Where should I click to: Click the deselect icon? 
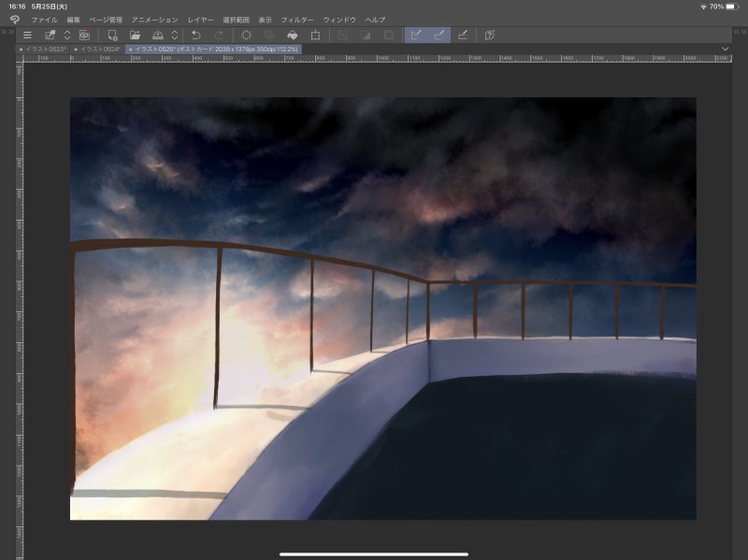tap(342, 36)
